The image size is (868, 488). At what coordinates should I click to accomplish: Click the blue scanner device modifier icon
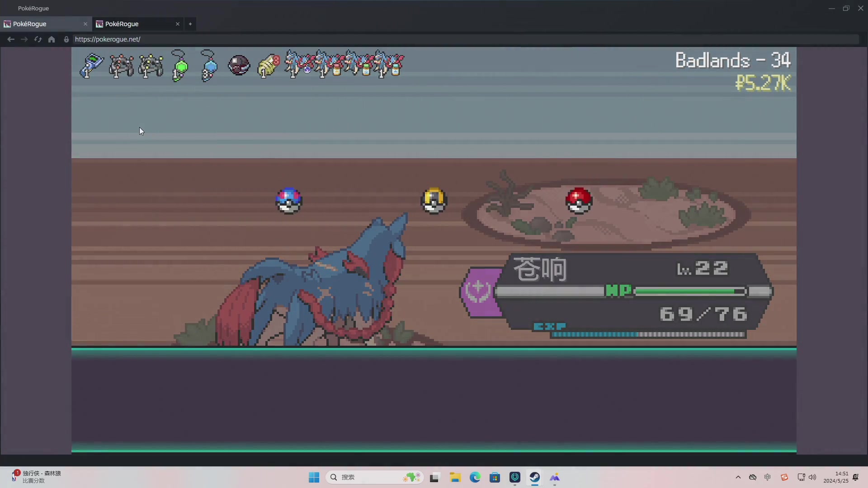pos(92,65)
